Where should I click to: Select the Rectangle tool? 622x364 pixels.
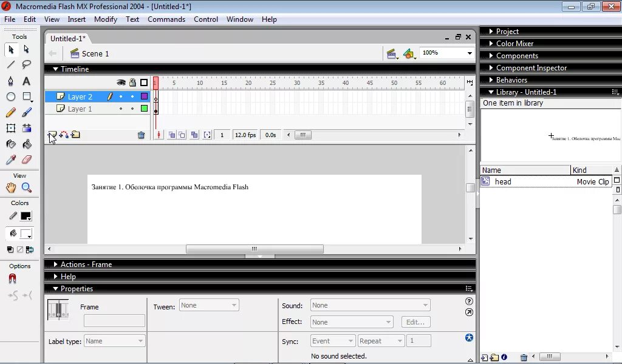point(26,96)
